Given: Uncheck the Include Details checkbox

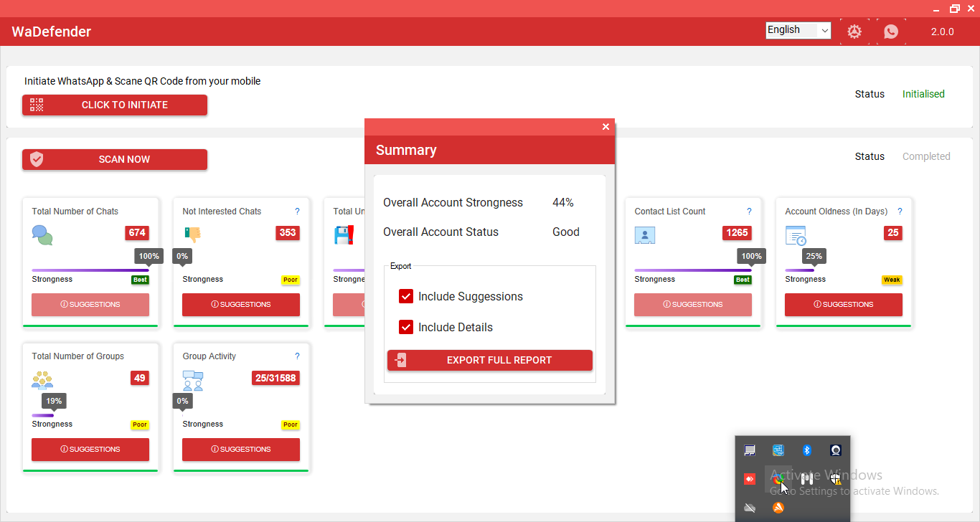Looking at the screenshot, I should pos(406,327).
